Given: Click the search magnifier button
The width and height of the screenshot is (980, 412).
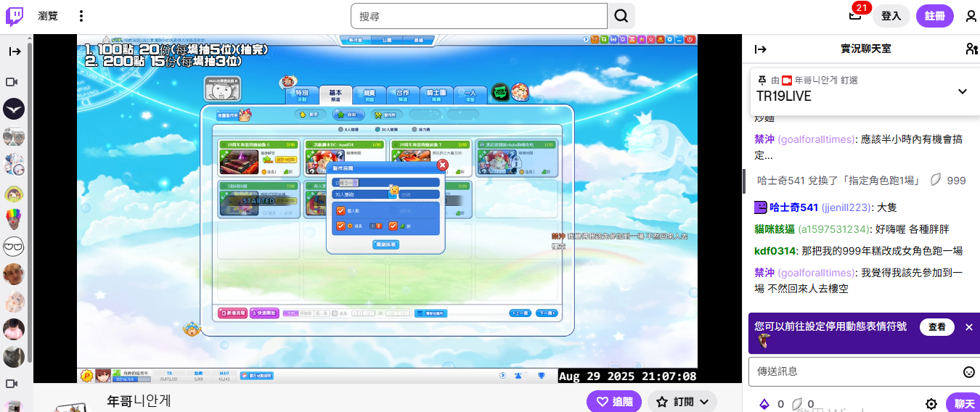Looking at the screenshot, I should [x=621, y=16].
